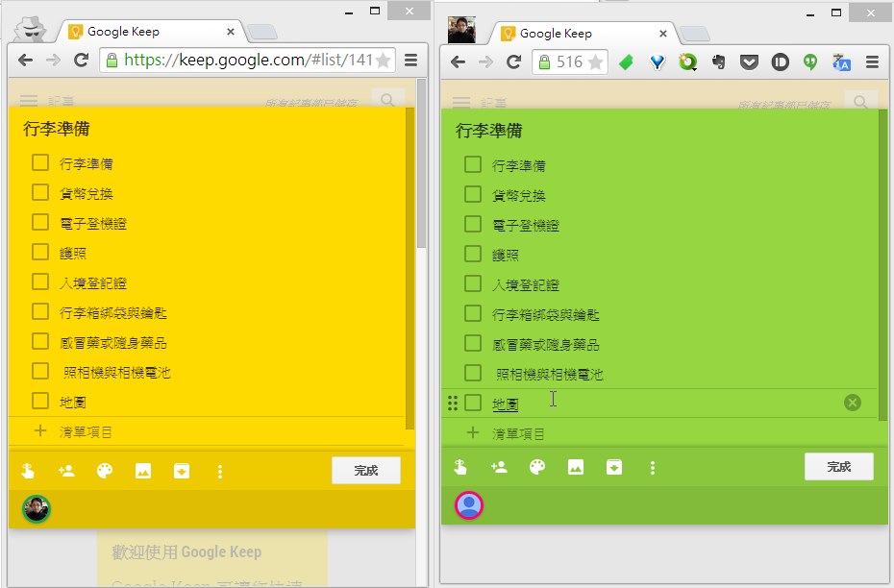Check the 地圖 checkbox in green note
This screenshot has height=588, width=894.
(x=473, y=403)
